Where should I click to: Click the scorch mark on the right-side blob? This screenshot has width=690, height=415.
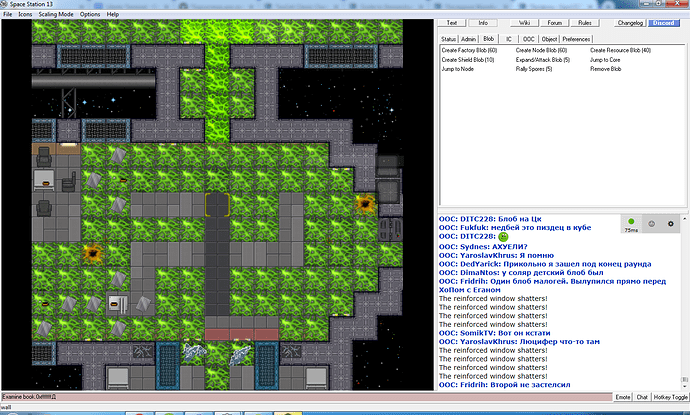point(365,203)
